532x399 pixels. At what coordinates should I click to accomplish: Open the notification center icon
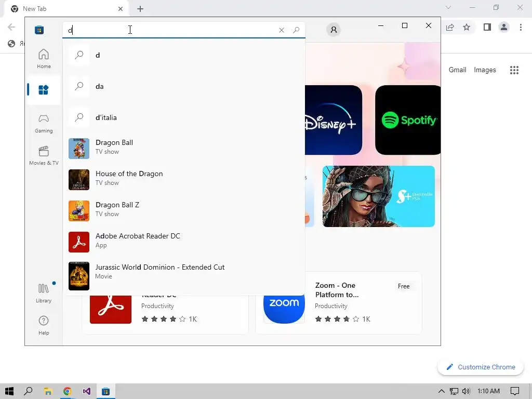[x=515, y=391]
